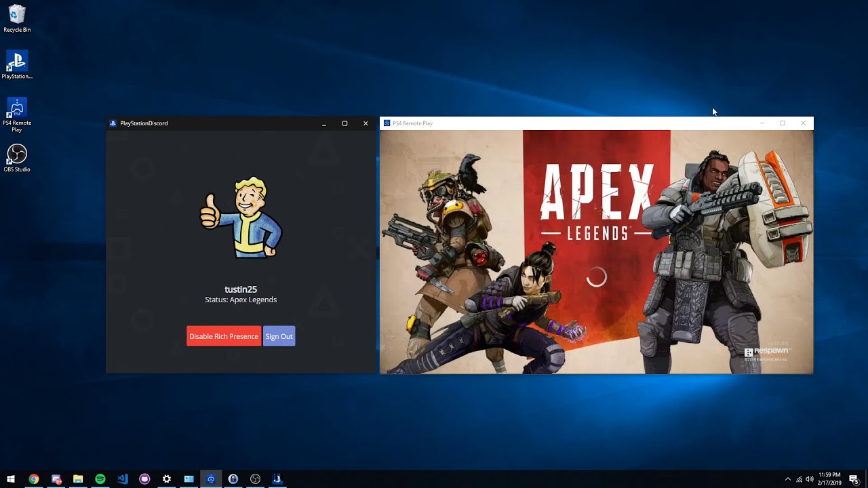Select the OBS Studio desktop shortcut
This screenshot has width=868, height=488.
tap(17, 158)
